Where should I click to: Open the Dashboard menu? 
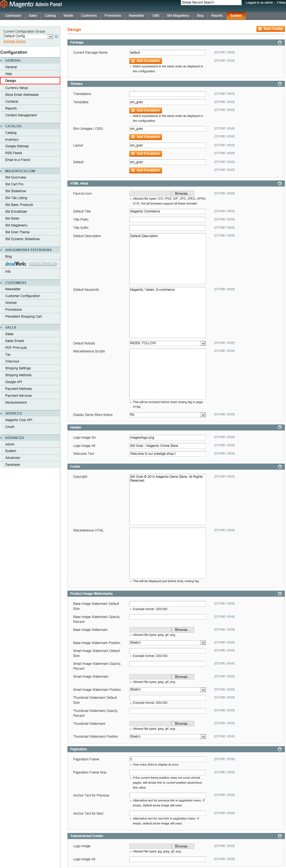(x=13, y=16)
